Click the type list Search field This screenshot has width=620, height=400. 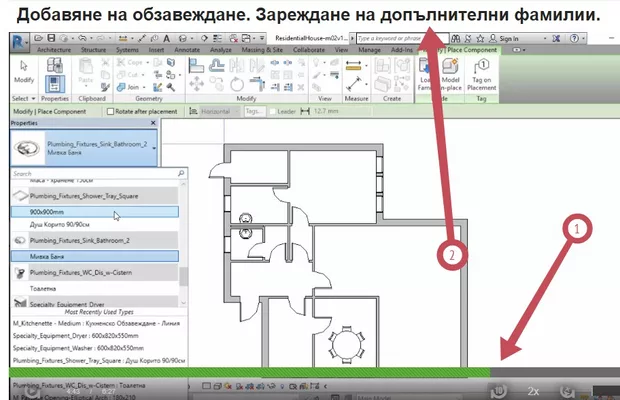pyautogui.click(x=93, y=173)
